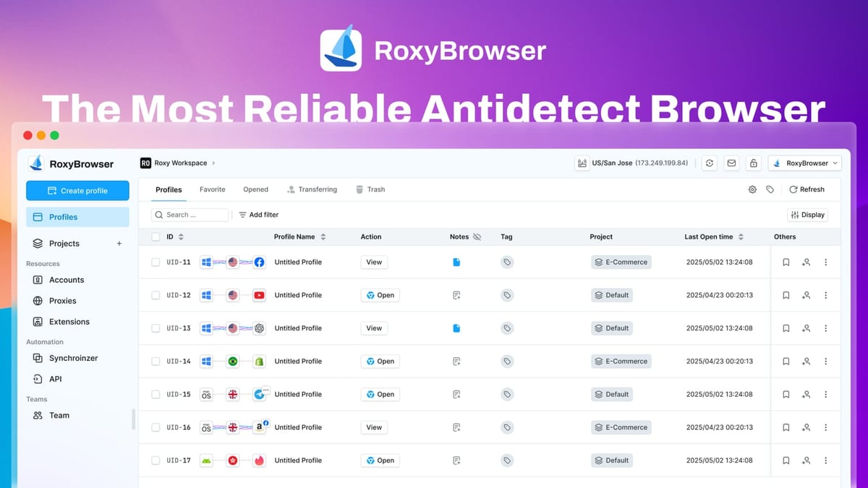Click the tag icon in UID-14 row

pyautogui.click(x=507, y=361)
